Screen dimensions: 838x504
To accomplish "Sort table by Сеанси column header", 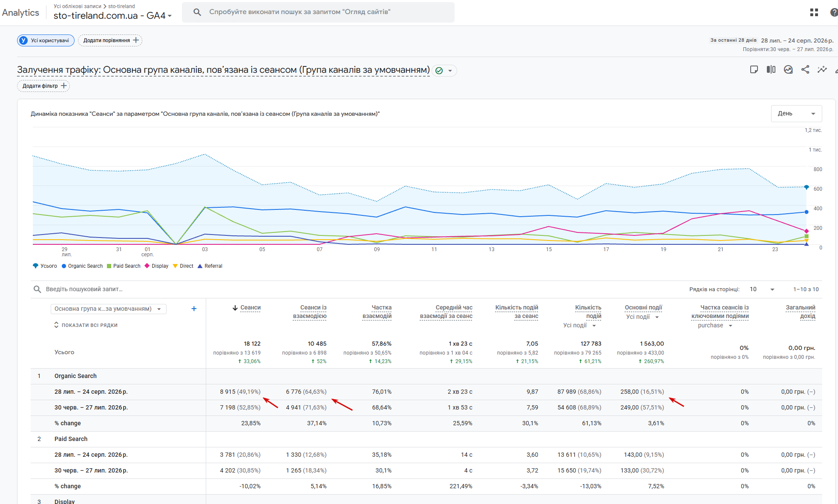I will click(247, 308).
